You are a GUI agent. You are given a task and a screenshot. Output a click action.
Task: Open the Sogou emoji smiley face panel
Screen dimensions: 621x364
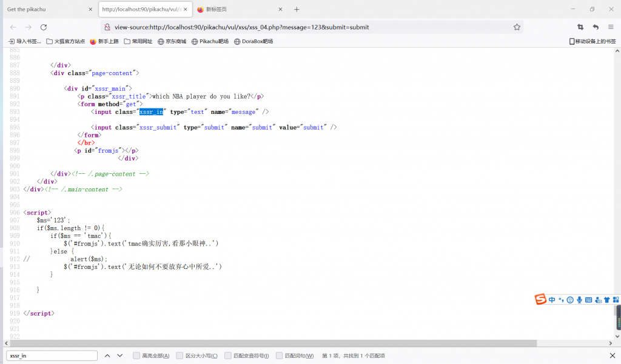click(x=570, y=300)
